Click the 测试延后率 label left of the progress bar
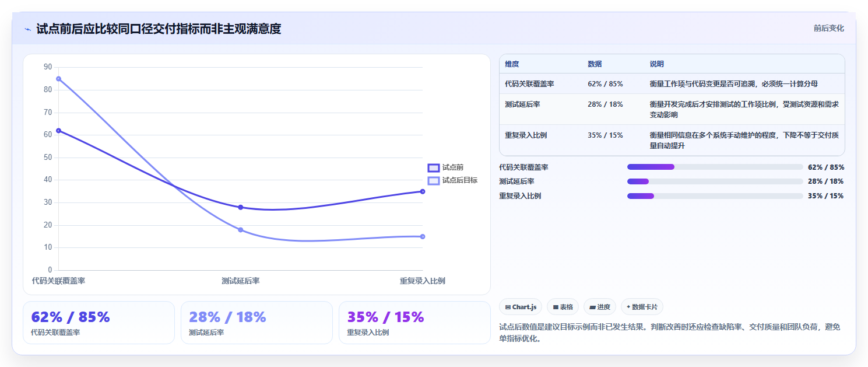 coord(516,181)
